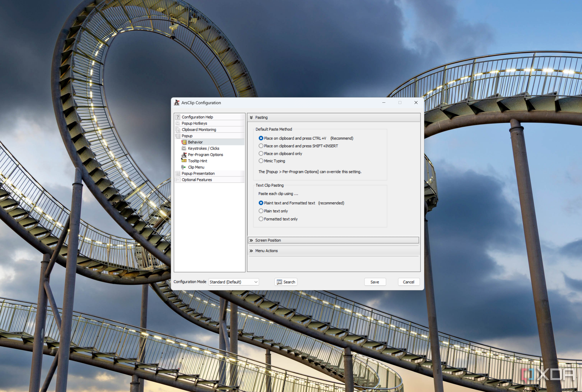Click the Popup Hotkeys tree icon
Image resolution: width=582 pixels, height=392 pixels.
[177, 123]
